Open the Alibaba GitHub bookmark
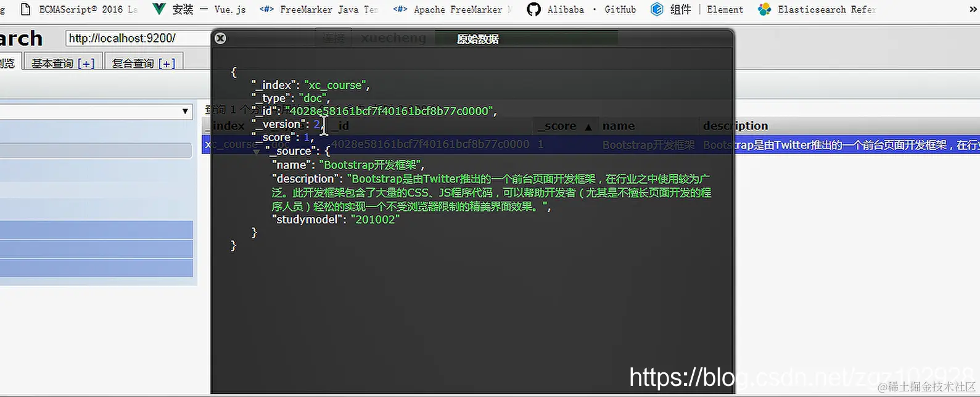980x397 pixels. [582, 9]
